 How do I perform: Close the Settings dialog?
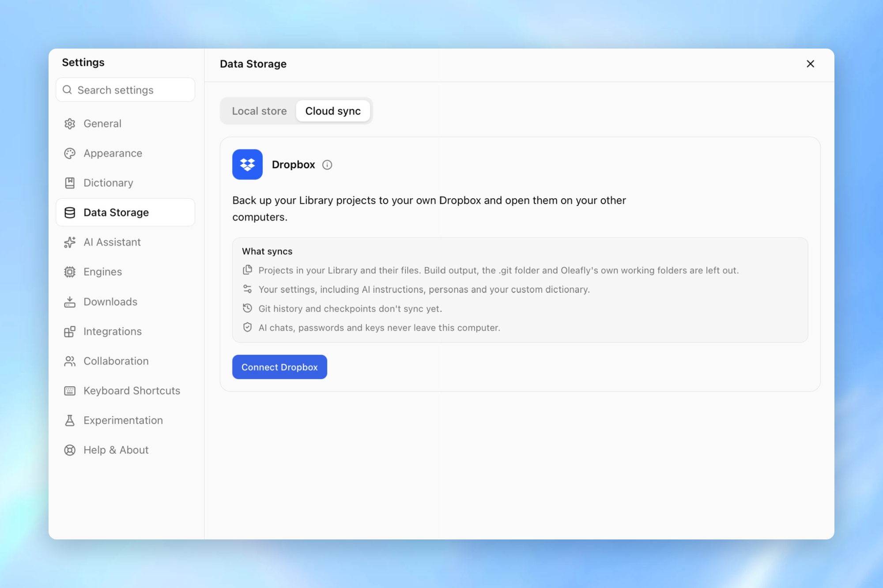(x=810, y=64)
